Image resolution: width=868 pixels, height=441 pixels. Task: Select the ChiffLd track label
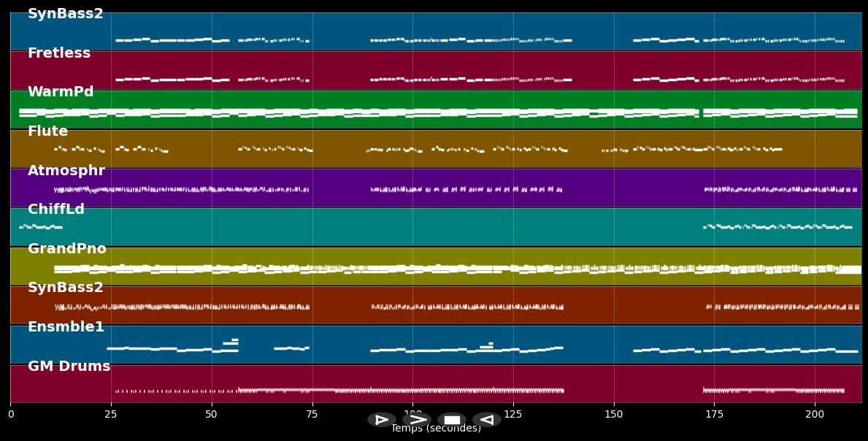click(56, 210)
